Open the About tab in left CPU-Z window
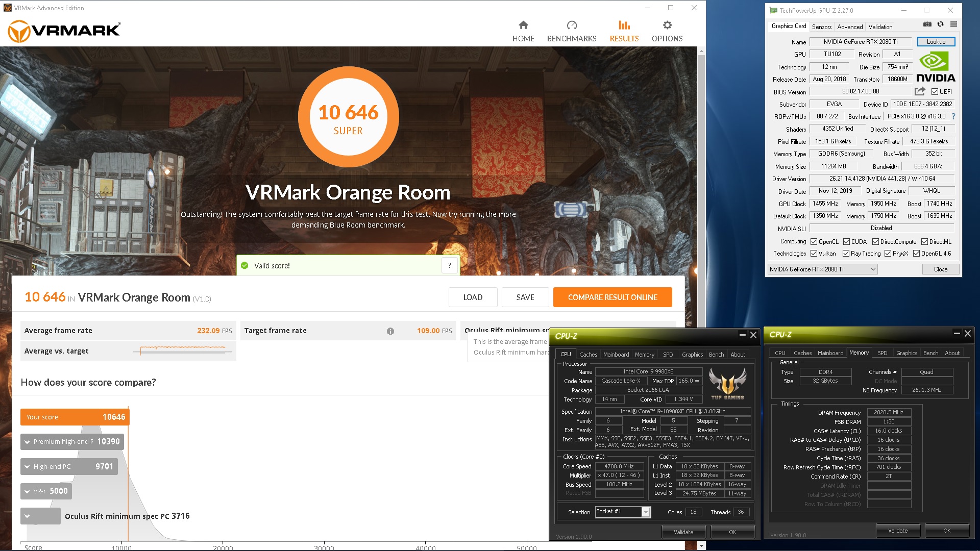The image size is (980, 551). pyautogui.click(x=738, y=355)
